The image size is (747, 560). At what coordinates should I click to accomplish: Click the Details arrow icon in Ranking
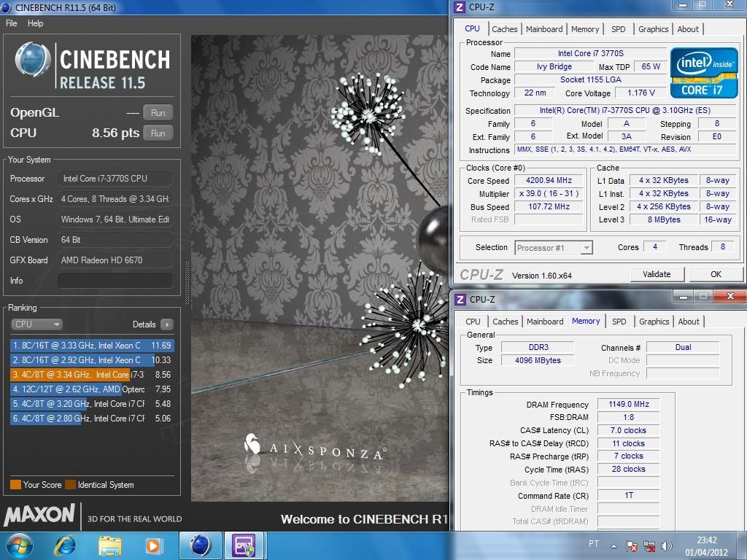click(167, 324)
